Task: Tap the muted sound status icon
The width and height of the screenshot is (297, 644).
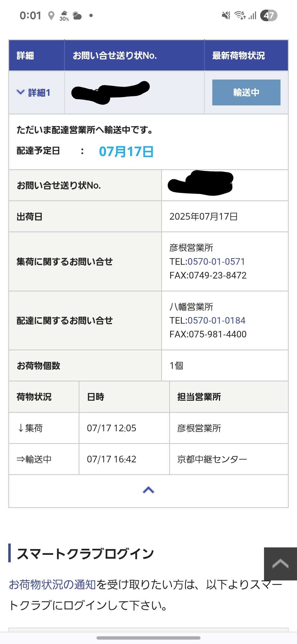Action: tap(226, 15)
